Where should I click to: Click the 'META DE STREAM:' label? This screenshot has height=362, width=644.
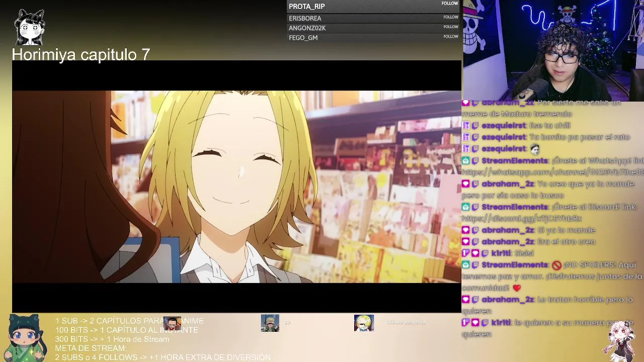91,348
